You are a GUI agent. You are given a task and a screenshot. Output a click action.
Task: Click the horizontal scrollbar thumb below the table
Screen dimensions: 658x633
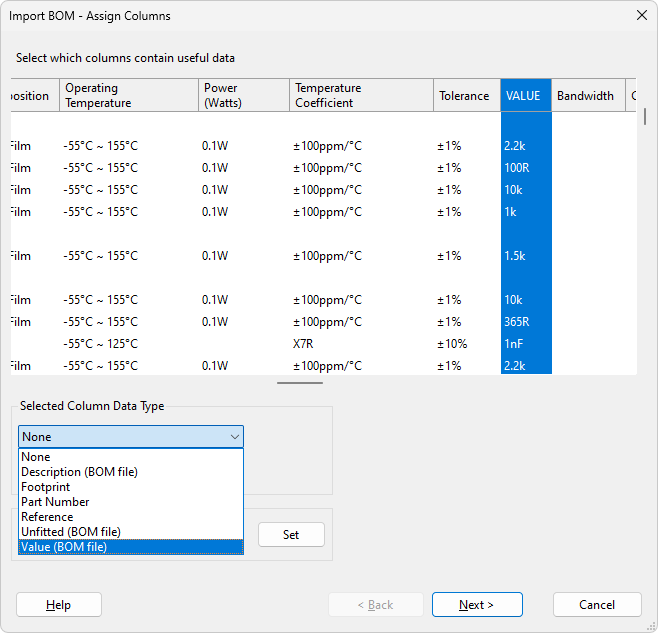click(300, 382)
